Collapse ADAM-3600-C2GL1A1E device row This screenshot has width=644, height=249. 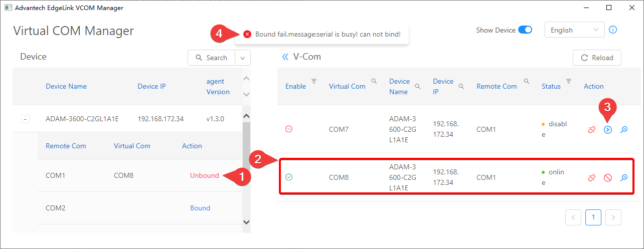click(x=26, y=119)
